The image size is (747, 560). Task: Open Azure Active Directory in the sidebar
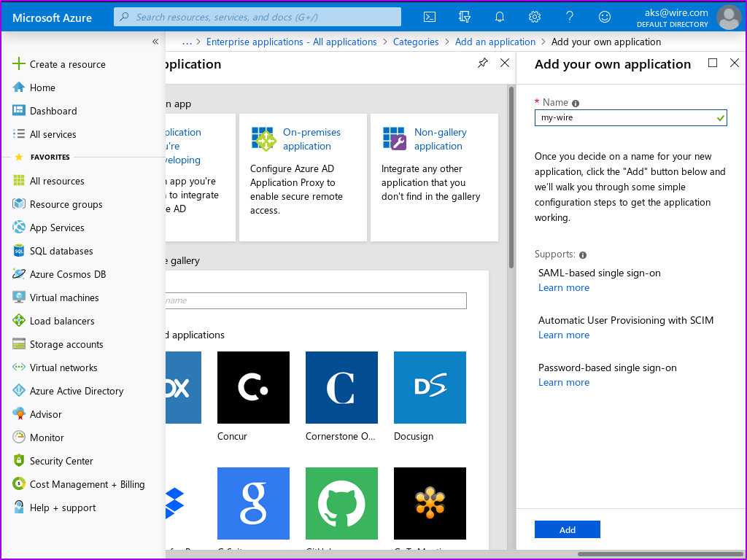tap(77, 391)
